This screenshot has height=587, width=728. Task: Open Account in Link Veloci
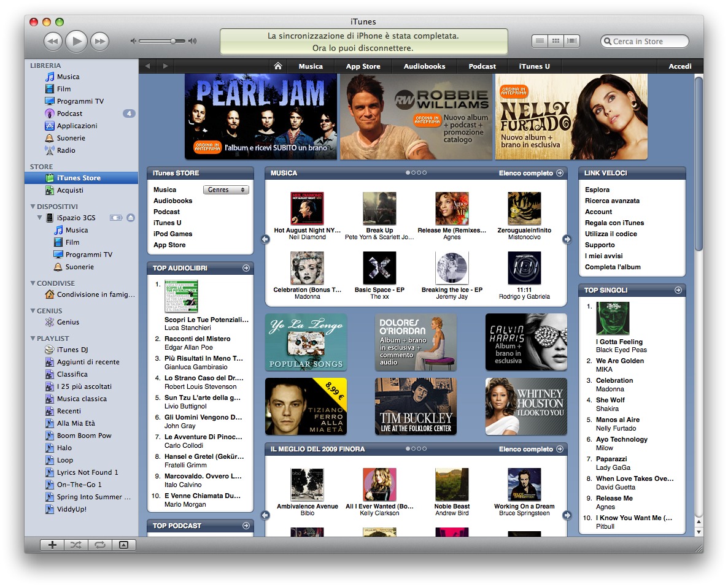point(598,212)
